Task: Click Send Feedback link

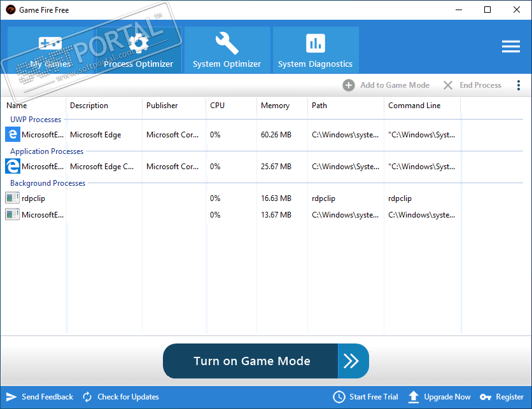Action: (x=47, y=397)
